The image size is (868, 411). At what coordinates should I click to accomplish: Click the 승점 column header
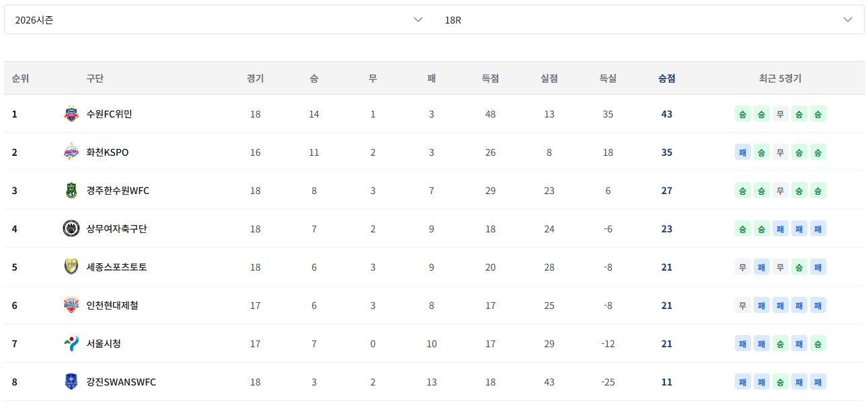[666, 79]
